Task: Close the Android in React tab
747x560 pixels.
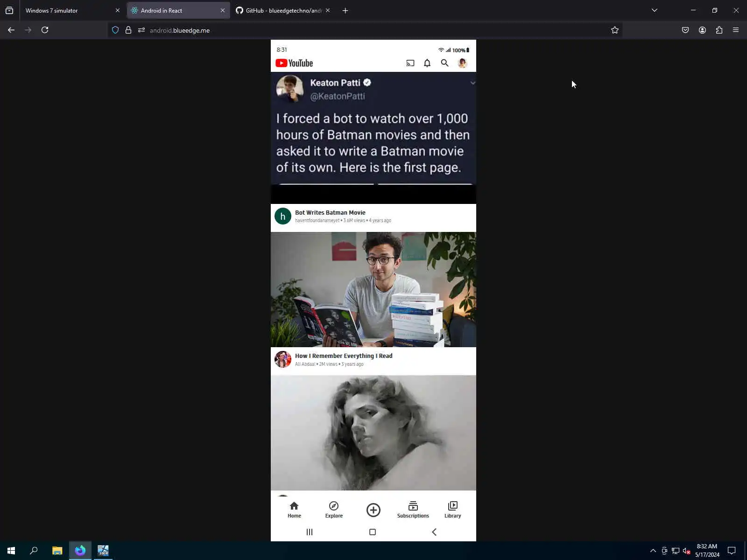Action: tap(223, 10)
